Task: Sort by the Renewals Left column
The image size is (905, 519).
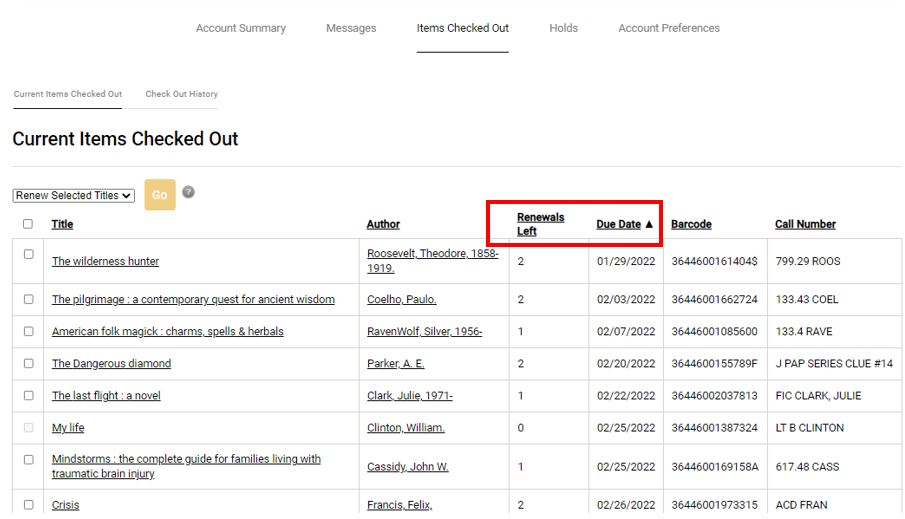Action: 540,224
